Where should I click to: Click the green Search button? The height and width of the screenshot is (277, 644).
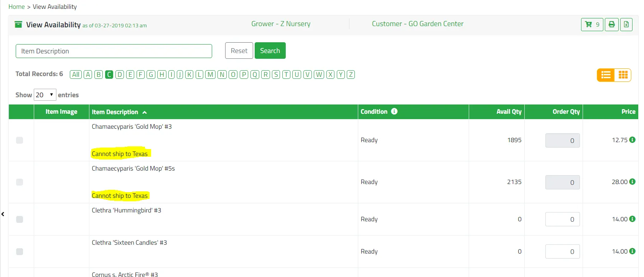[x=270, y=51]
